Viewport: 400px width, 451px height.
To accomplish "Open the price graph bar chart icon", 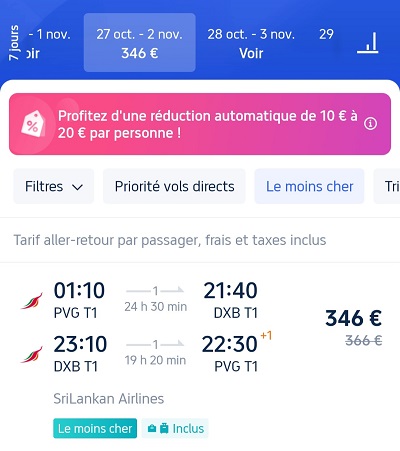I will coord(368,43).
